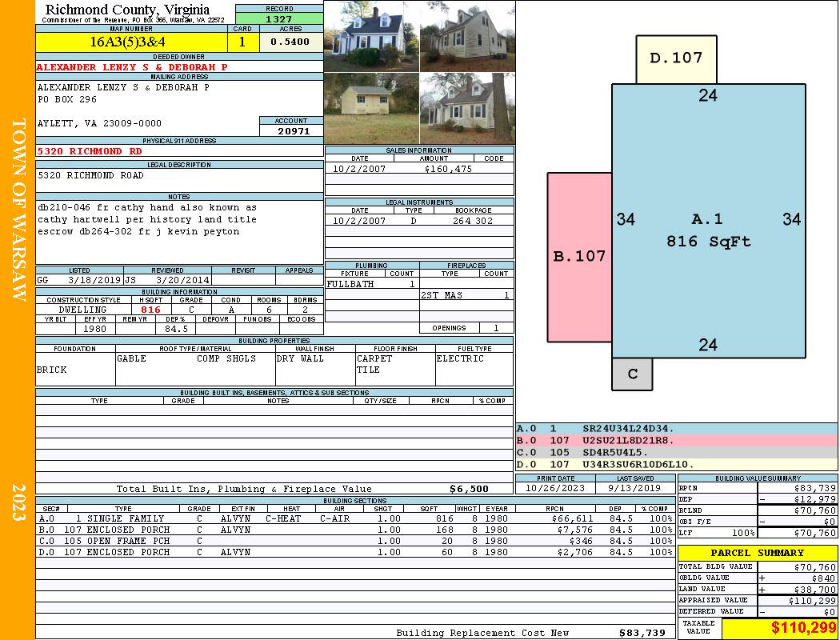Screen dimensions: 840x640
Task: Click the account number 20971 box
Action: [291, 130]
